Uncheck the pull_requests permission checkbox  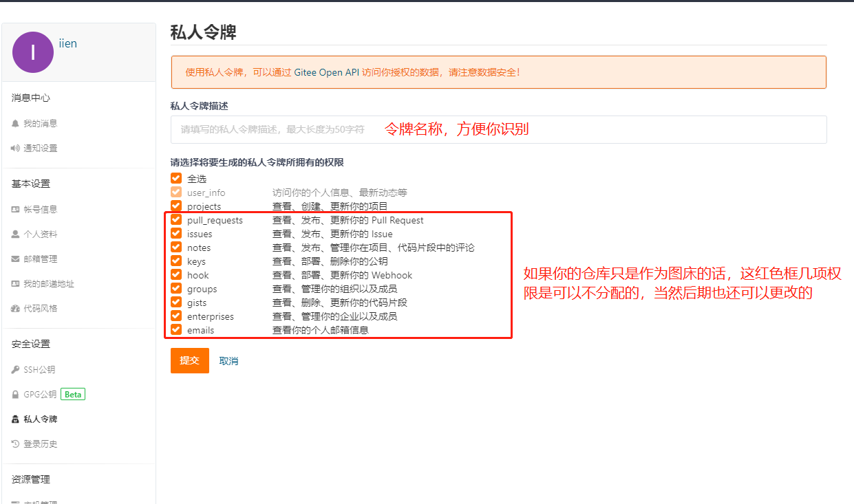[176, 219]
